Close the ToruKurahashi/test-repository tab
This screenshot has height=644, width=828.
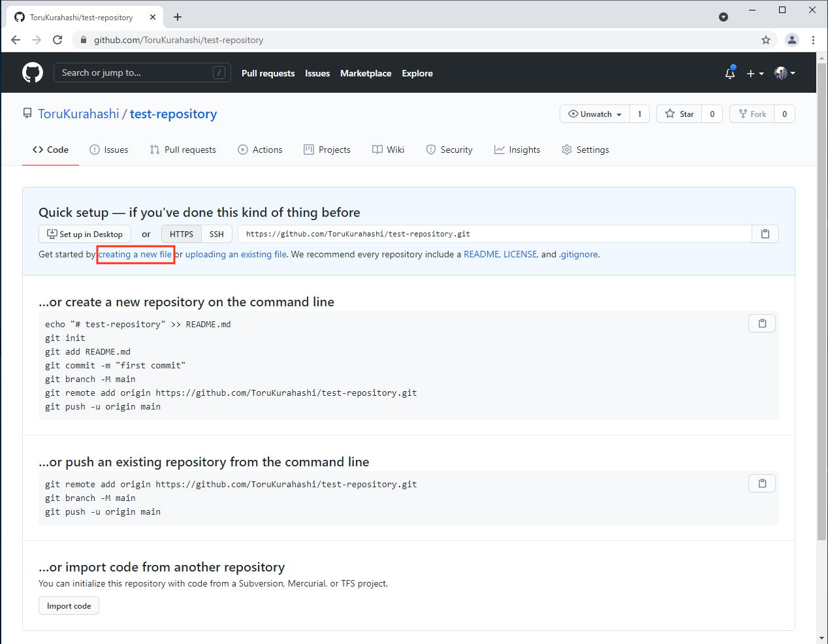[153, 17]
